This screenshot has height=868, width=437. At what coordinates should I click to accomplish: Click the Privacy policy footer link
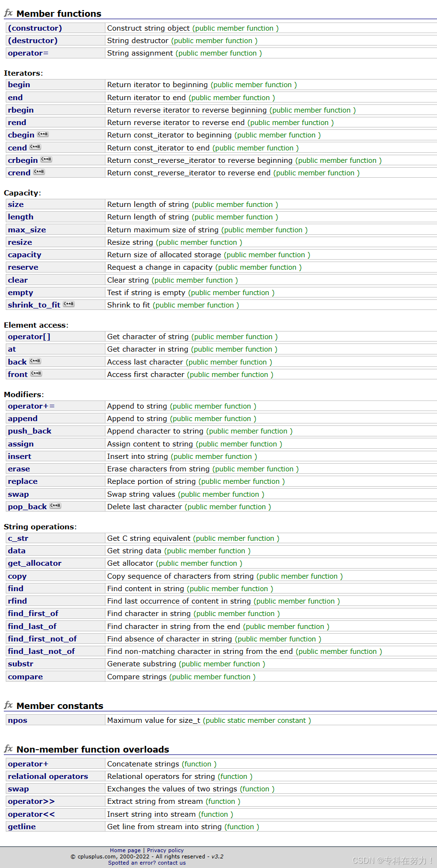point(165,850)
